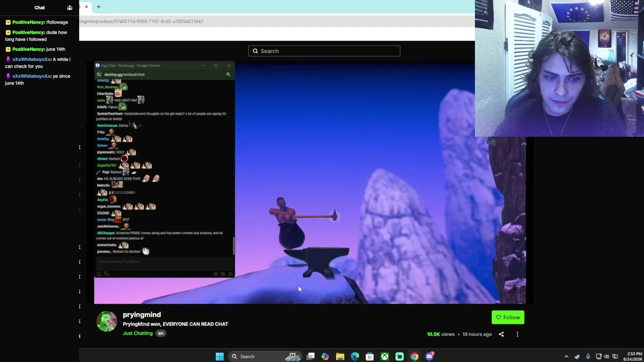Open the chat users list icon
The image size is (644, 362).
69,8
